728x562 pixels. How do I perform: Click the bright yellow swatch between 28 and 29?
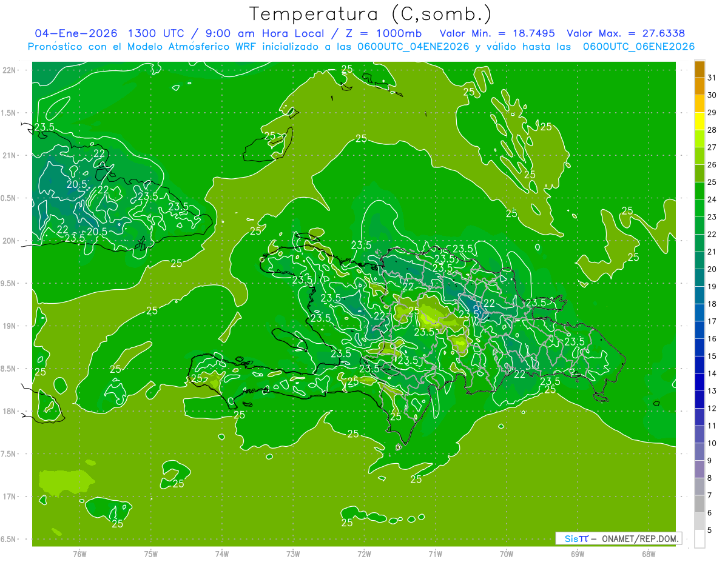point(699,121)
